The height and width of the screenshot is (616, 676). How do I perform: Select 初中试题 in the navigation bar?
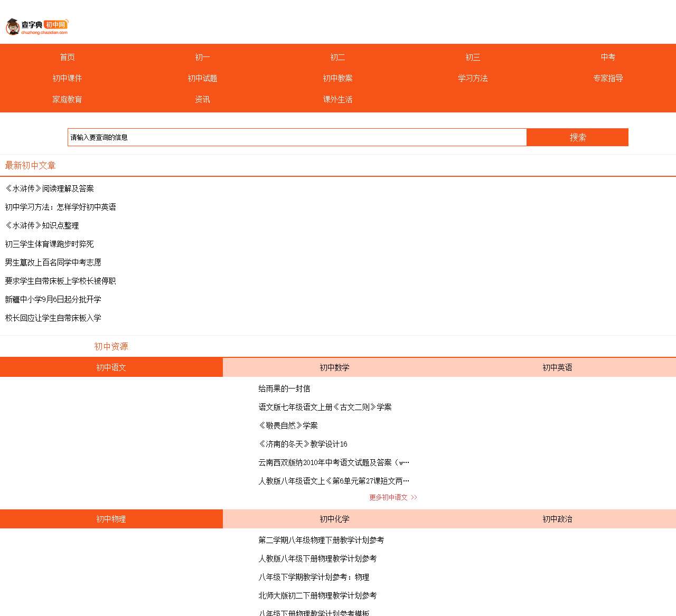click(202, 78)
